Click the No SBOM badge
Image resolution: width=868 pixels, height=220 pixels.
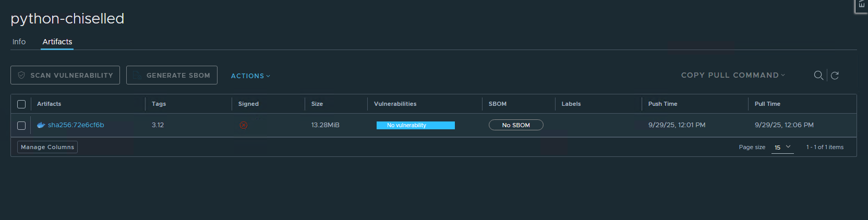point(515,125)
